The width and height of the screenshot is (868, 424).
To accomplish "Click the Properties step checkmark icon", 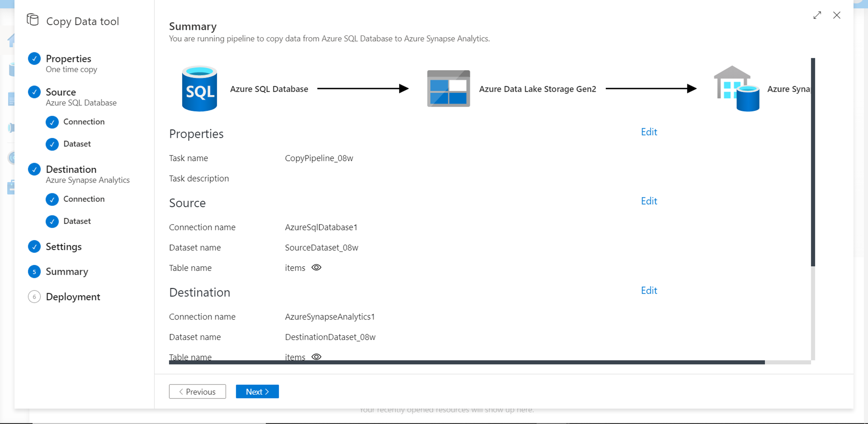I will click(34, 59).
